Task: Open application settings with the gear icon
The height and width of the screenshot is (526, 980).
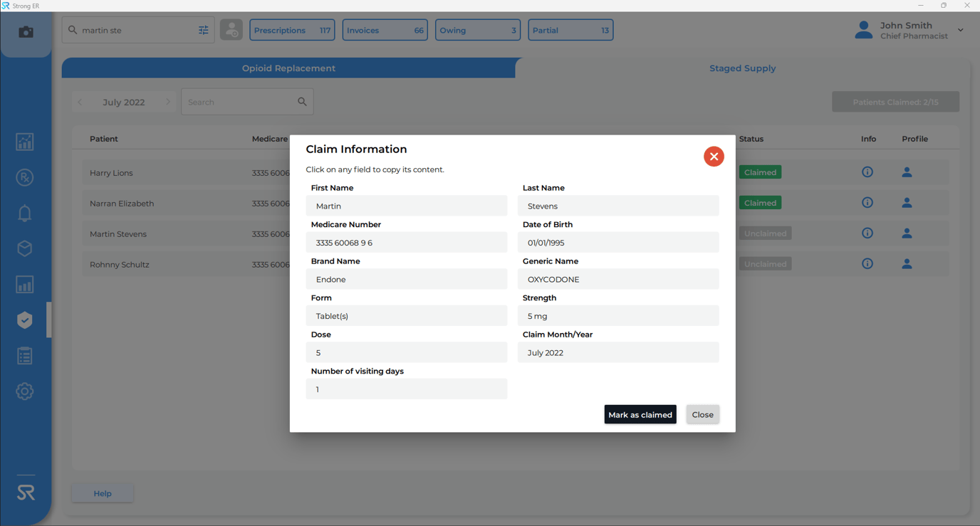Action: tap(24, 391)
